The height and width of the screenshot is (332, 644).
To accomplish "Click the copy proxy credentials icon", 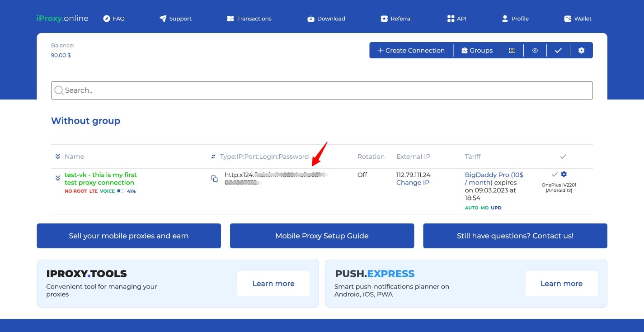I will pos(215,179).
